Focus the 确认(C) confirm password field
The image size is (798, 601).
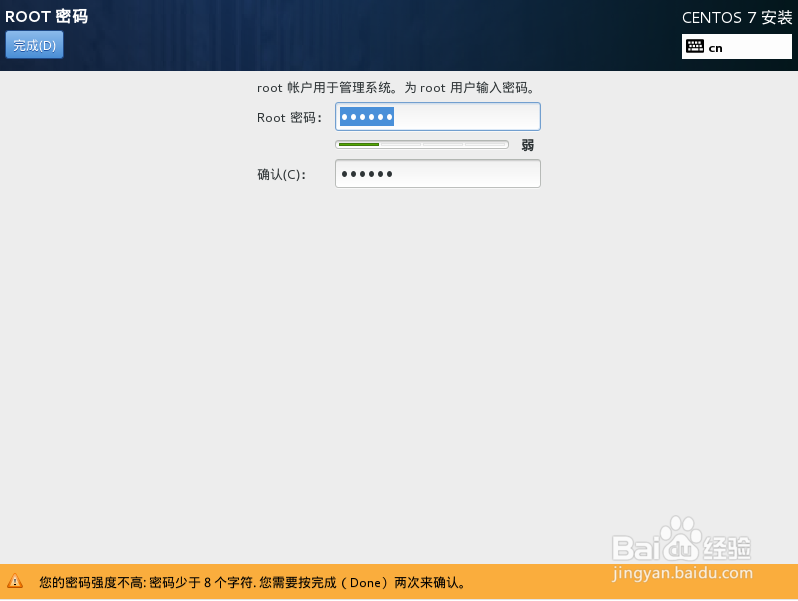point(438,174)
